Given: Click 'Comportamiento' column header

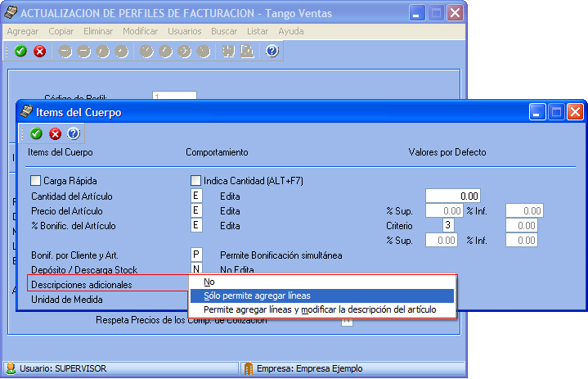Looking at the screenshot, I should coord(217,152).
